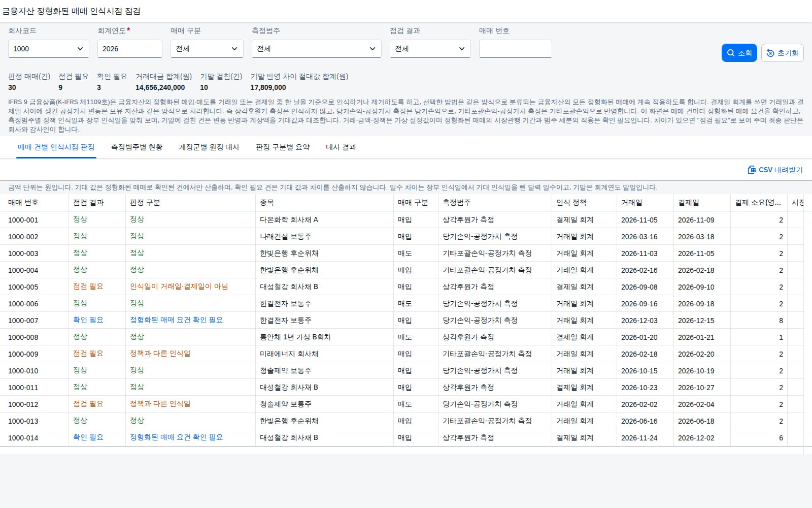Click the 확인 필요 status in row 1000-014
This screenshot has height=508, width=812.
point(88,437)
